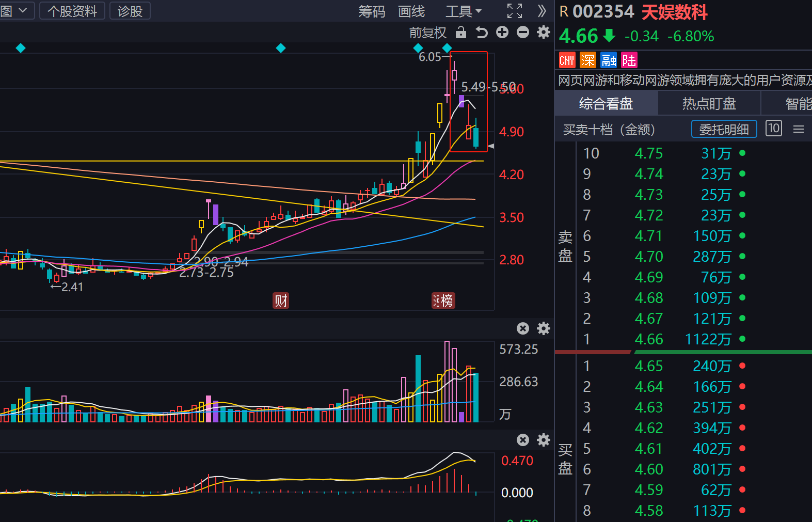Open the order book hamburger menu

(x=799, y=129)
